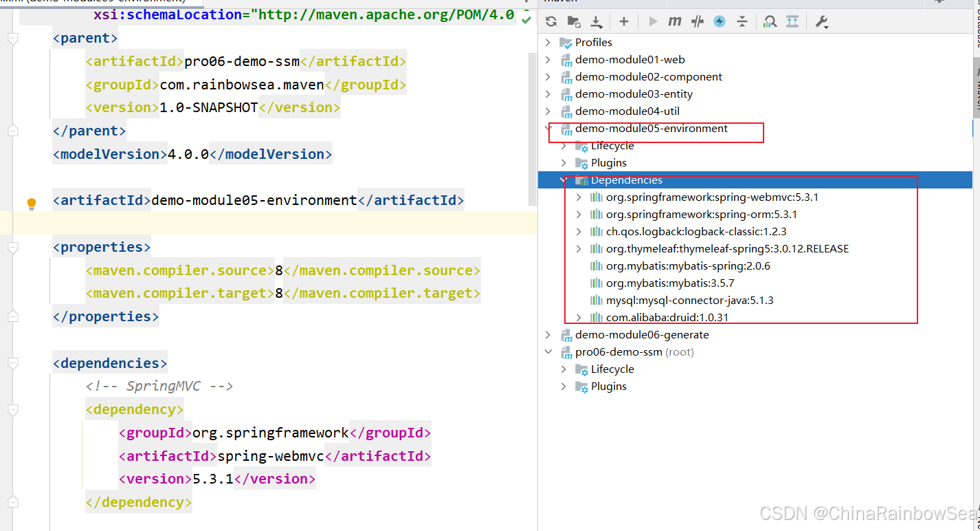Select pro06-demo-ssm (root) project
Screen dimensions: 980x531
click(x=635, y=352)
